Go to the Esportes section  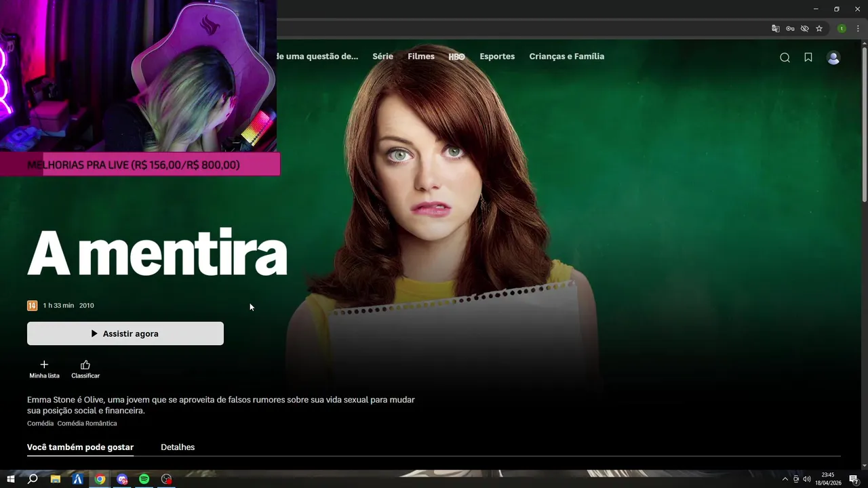pyautogui.click(x=497, y=56)
